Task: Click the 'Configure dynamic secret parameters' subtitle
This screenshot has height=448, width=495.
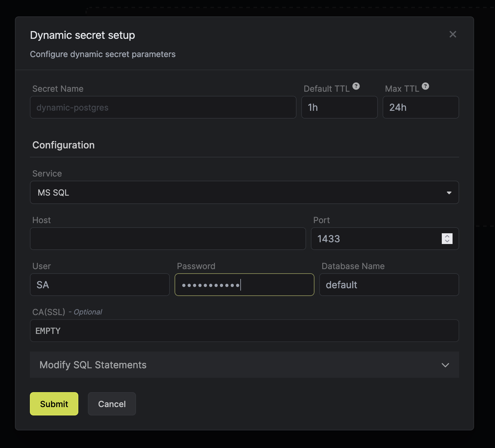Action: pos(103,54)
